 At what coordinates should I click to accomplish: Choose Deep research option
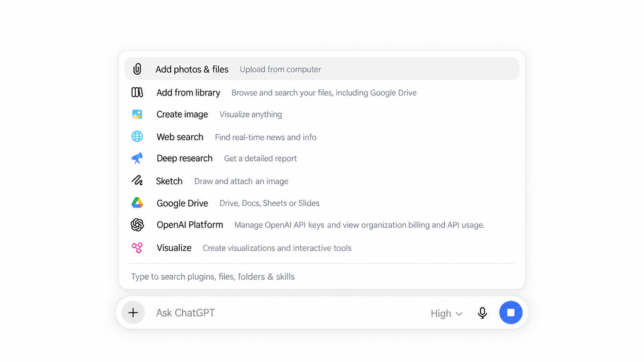click(x=322, y=158)
